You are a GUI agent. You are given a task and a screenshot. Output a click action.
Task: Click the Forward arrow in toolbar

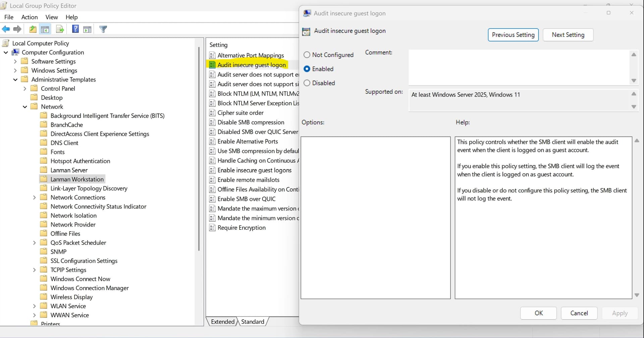(x=17, y=30)
